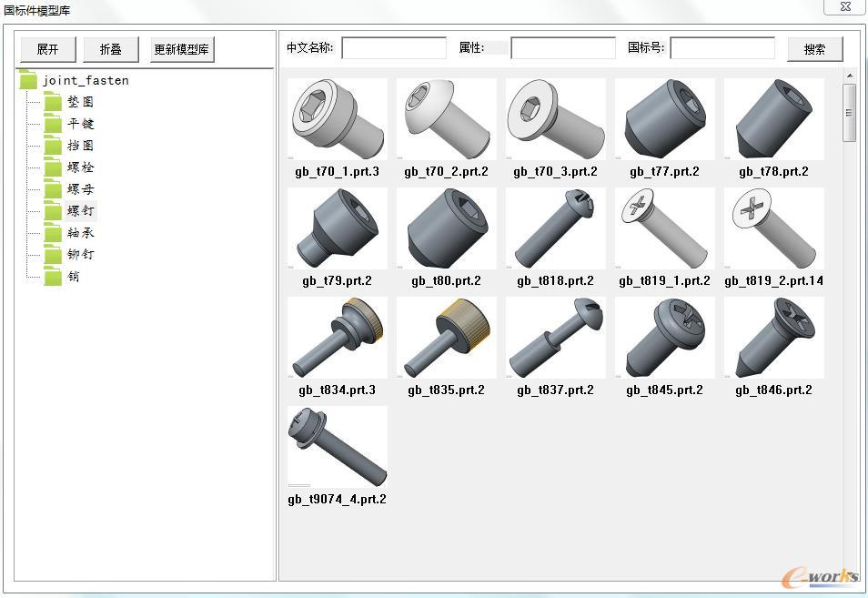Open the 铆钉 folder
Viewport: 868px width, 598px height.
(x=80, y=255)
